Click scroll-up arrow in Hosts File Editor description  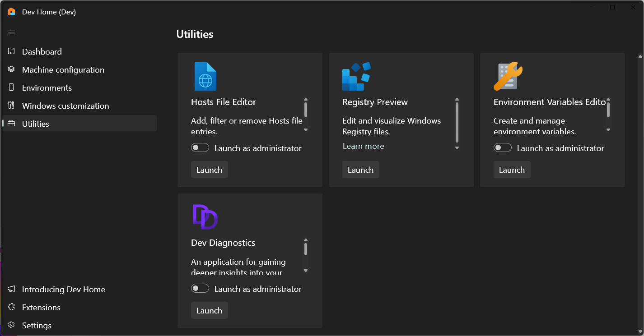pos(306,100)
